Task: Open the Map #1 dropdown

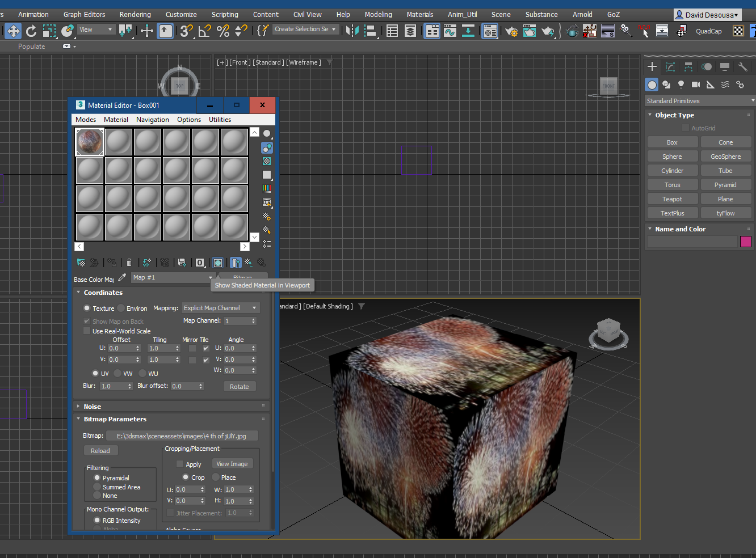Action: tap(210, 277)
